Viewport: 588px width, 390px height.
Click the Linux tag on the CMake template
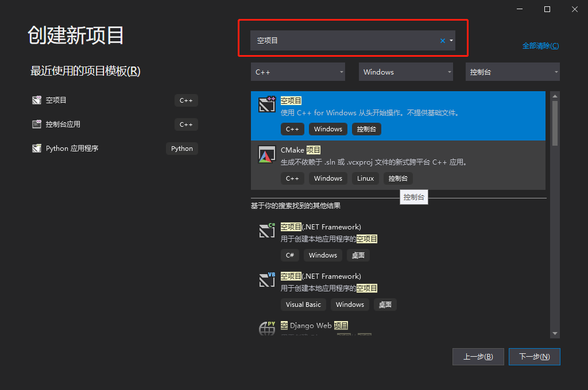(x=365, y=178)
